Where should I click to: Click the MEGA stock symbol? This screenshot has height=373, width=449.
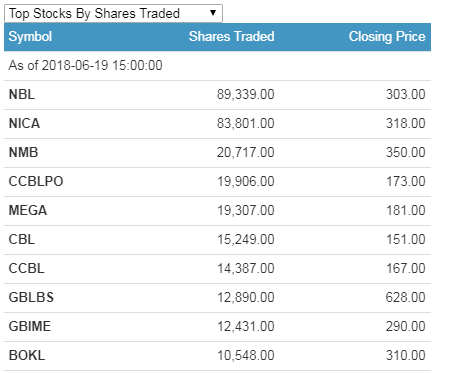[x=28, y=210]
